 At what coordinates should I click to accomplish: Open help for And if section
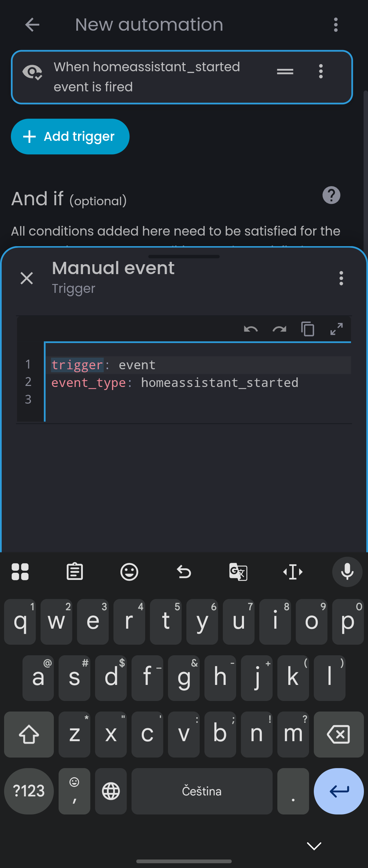point(331,195)
